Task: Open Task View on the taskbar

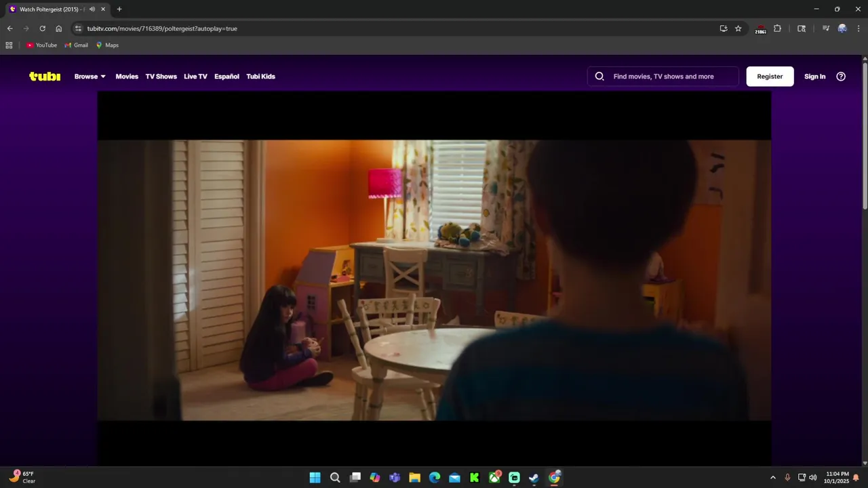Action: click(355, 478)
